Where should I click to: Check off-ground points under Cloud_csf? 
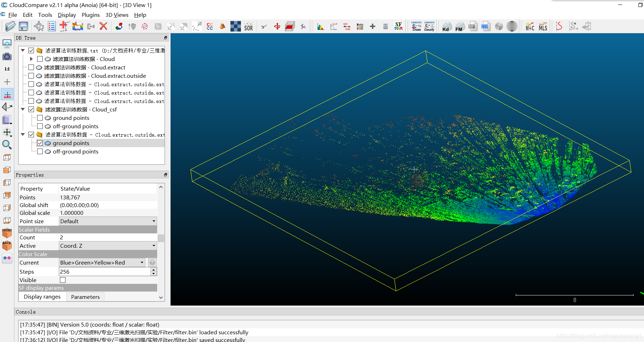tap(40, 126)
